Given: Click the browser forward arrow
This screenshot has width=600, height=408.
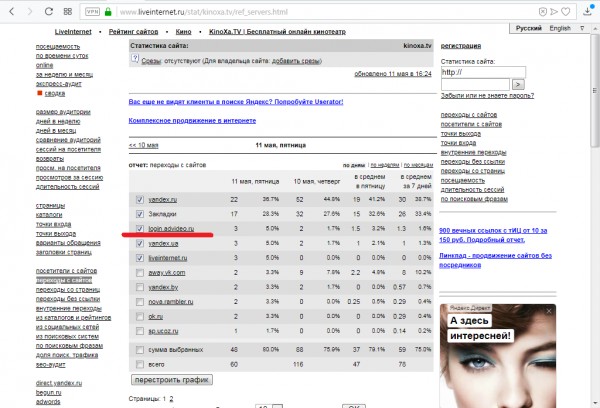Looking at the screenshot, I should point(30,12).
